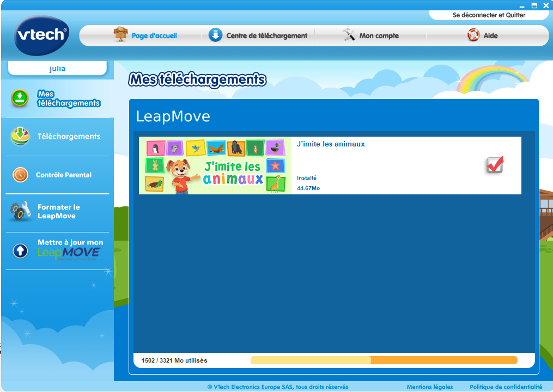Image resolution: width=553 pixels, height=392 pixels.
Task: Click the J'imite les animaux game thumbnail
Action: [215, 166]
